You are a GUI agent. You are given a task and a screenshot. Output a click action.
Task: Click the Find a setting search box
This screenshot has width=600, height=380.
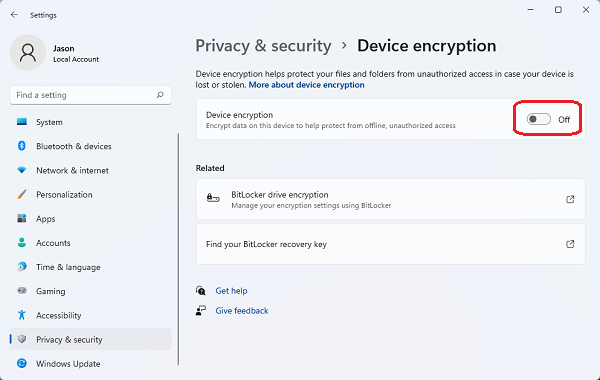point(90,95)
